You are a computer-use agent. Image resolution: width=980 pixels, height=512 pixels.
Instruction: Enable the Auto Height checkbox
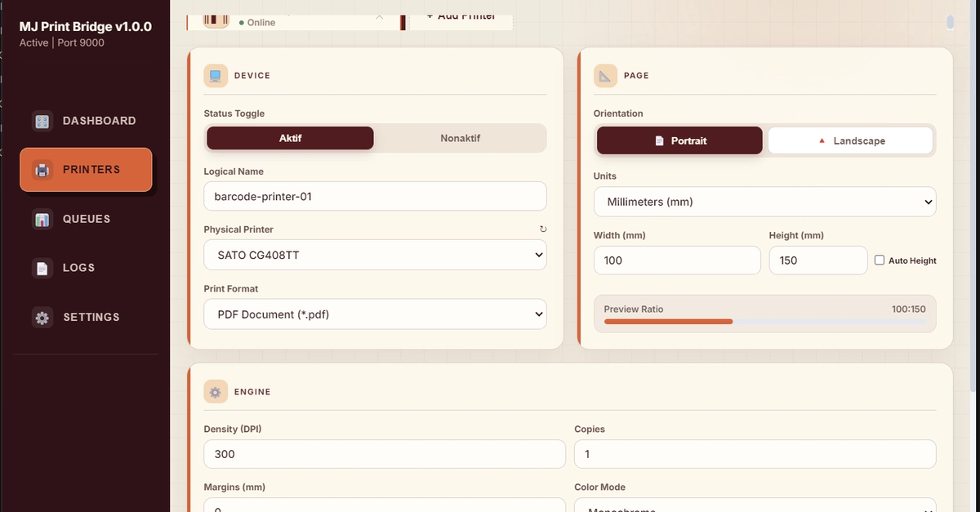(x=880, y=260)
